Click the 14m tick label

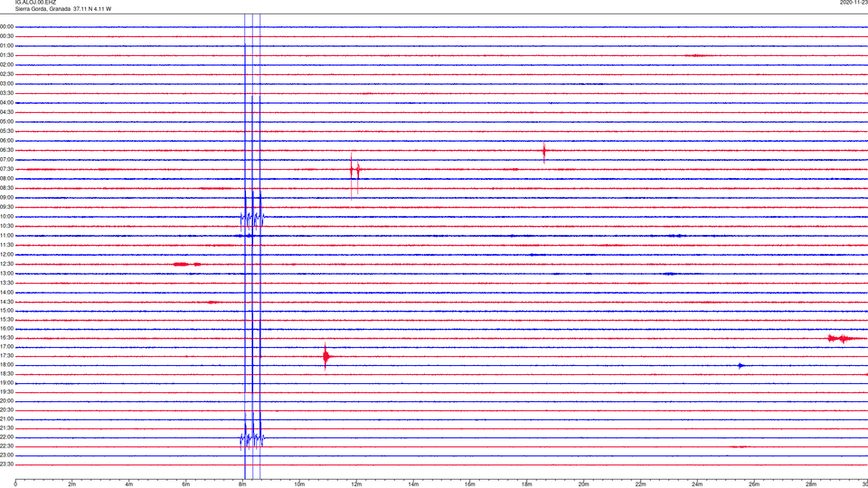coord(413,484)
